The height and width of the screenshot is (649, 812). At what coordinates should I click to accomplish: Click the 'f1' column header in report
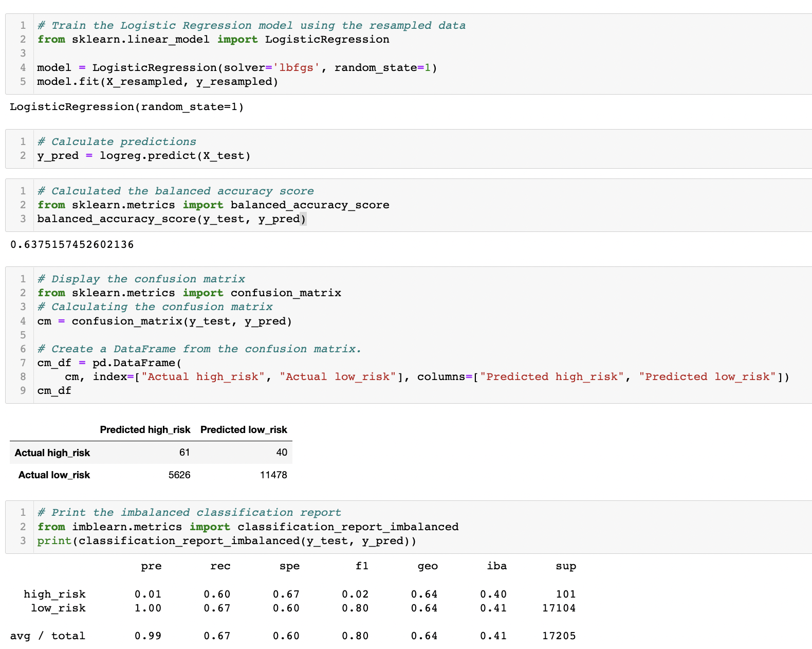(x=362, y=566)
